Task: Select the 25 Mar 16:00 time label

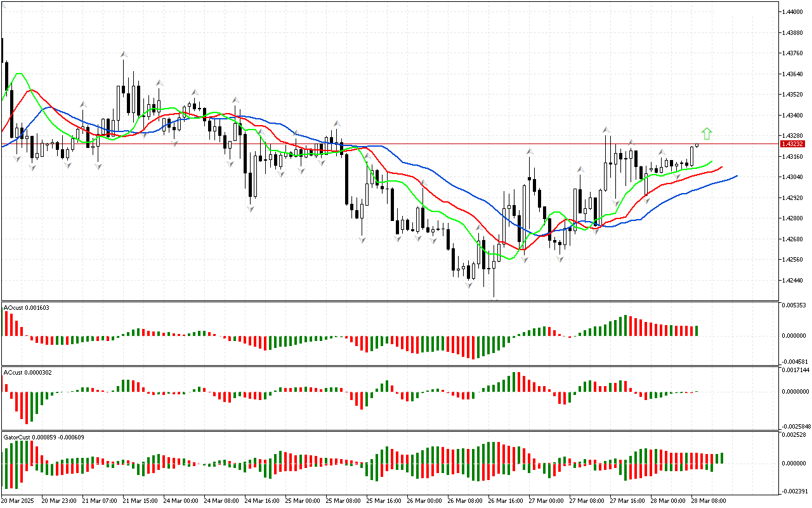Action: (x=384, y=501)
